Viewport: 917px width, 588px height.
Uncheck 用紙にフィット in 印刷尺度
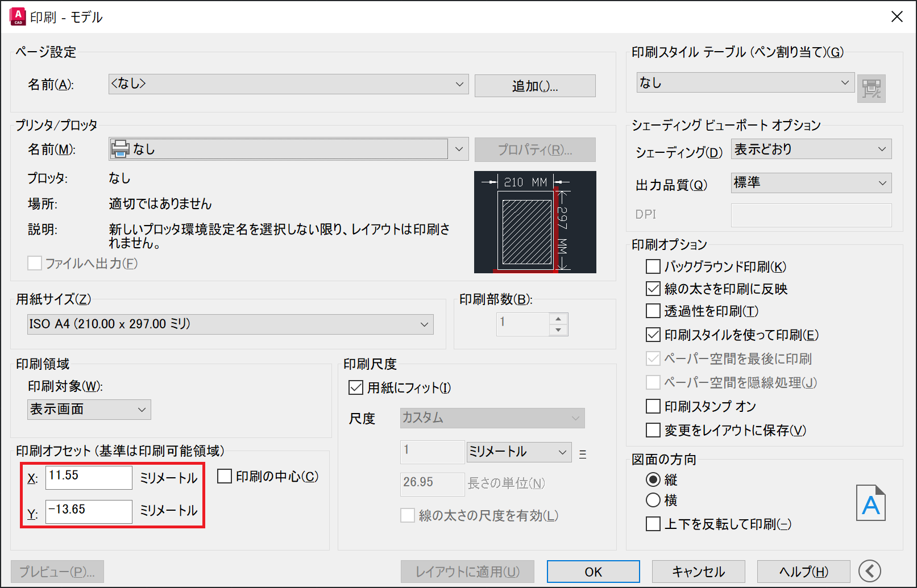coord(355,387)
